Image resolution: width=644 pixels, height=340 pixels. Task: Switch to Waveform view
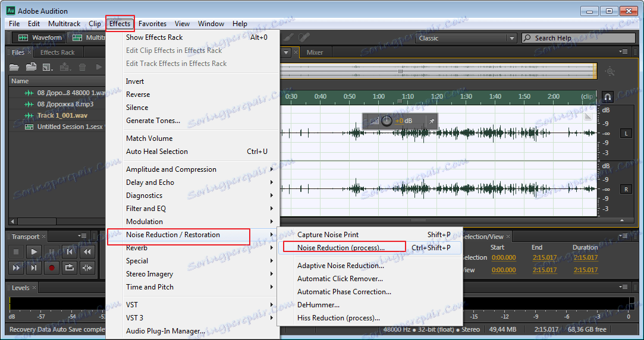(40, 38)
